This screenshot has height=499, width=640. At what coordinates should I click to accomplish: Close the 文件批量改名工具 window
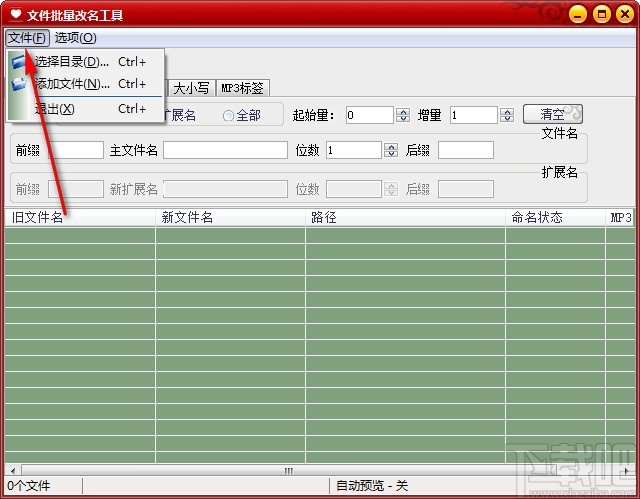[625, 15]
